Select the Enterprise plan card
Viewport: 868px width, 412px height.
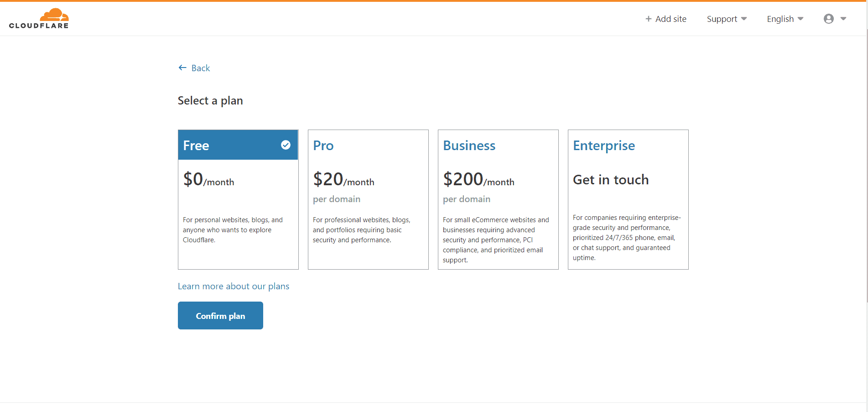628,199
